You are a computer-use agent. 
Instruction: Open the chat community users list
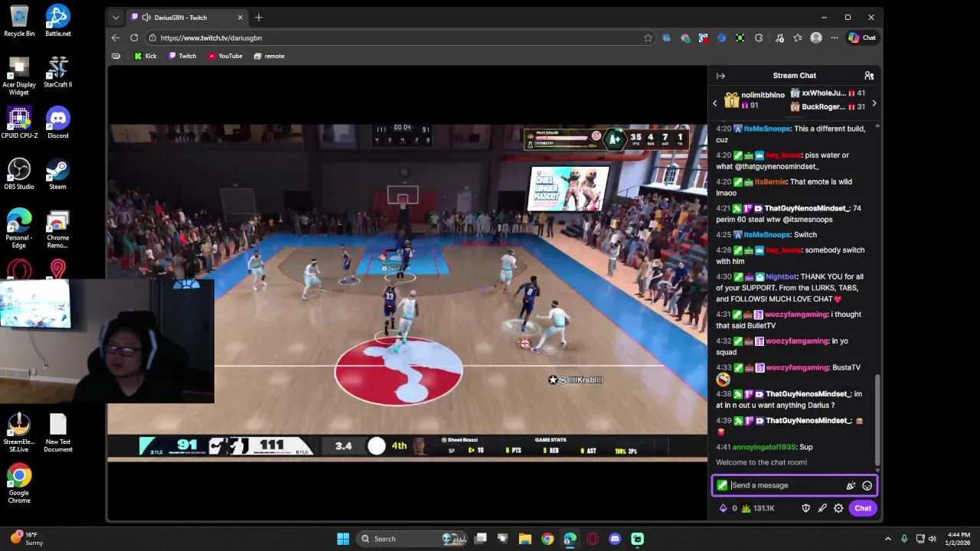(x=869, y=76)
